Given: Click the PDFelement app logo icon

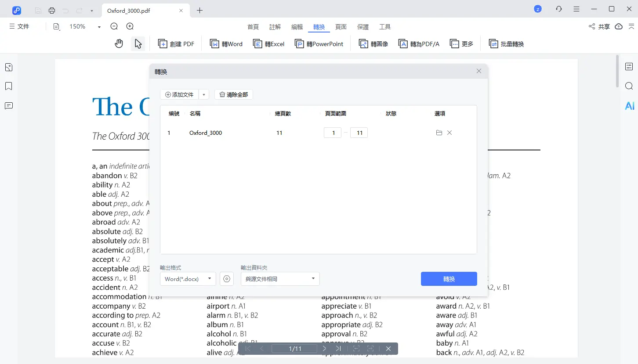Looking at the screenshot, I should pos(17,10).
